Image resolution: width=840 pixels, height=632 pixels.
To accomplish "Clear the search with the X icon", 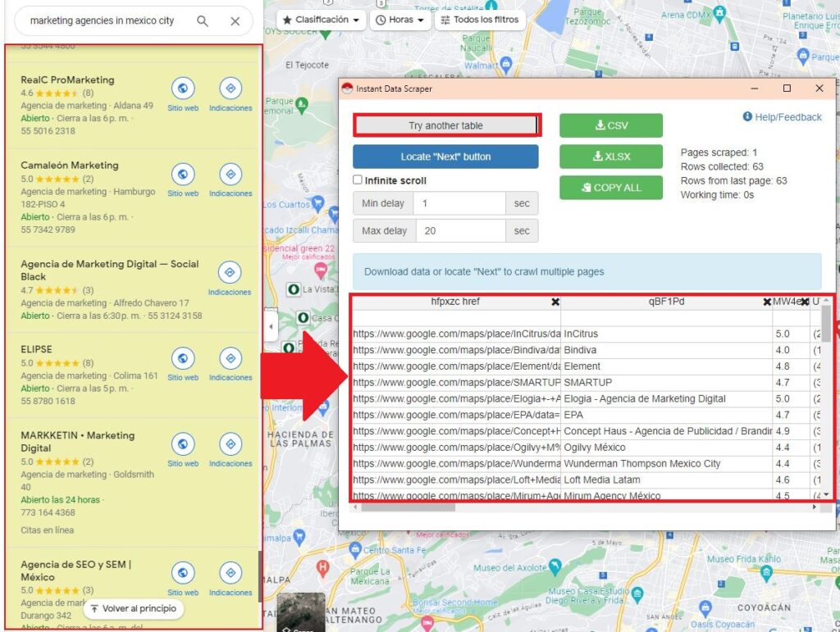I will click(x=235, y=20).
